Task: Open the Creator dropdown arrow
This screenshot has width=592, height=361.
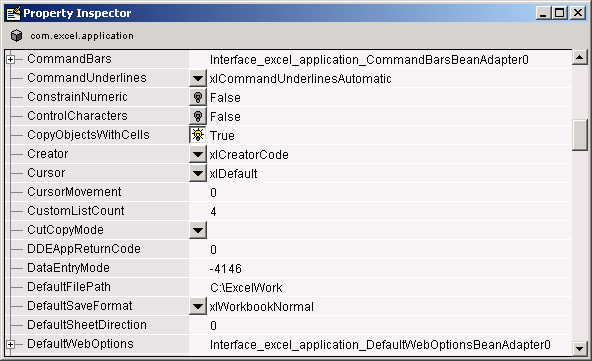Action: click(198, 154)
